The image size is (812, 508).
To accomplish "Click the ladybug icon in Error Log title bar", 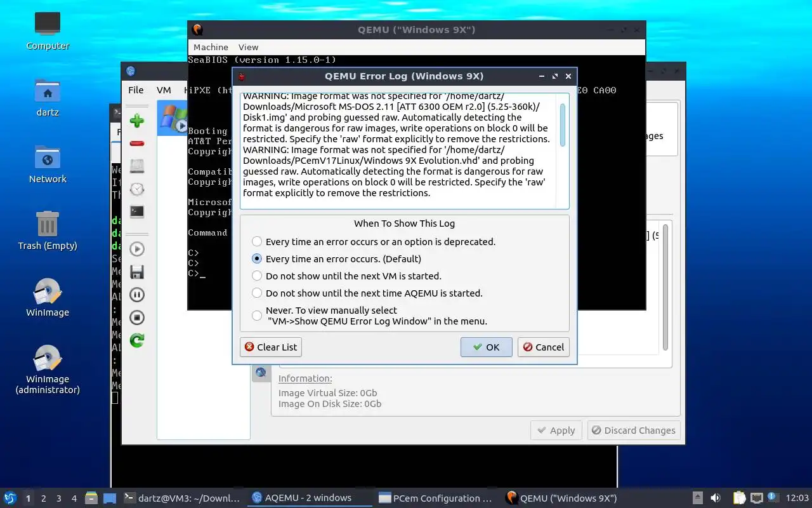I will [242, 76].
